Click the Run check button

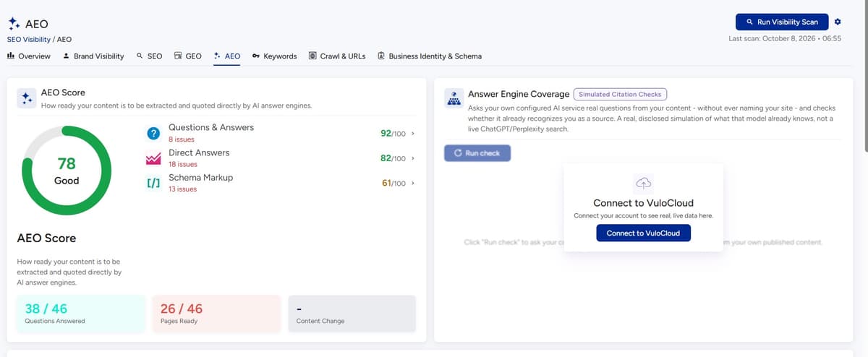coord(477,153)
